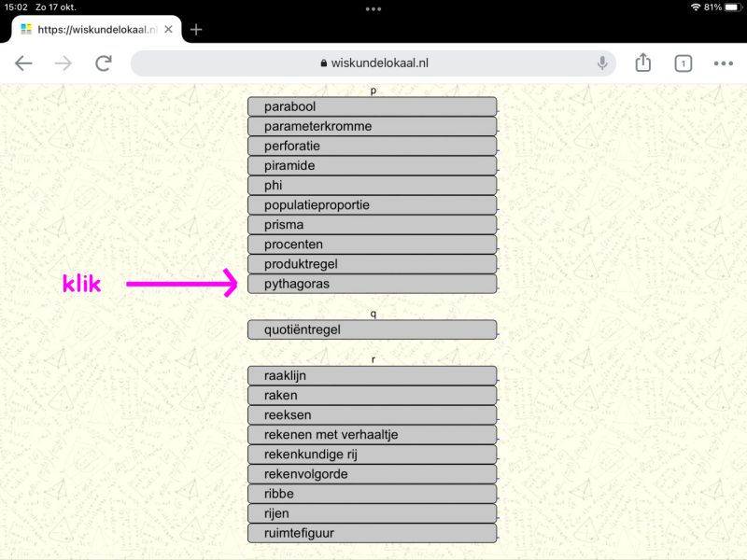The height and width of the screenshot is (560, 747).
Task: Select the ruimtefiguur entry
Action: pyautogui.click(x=372, y=533)
